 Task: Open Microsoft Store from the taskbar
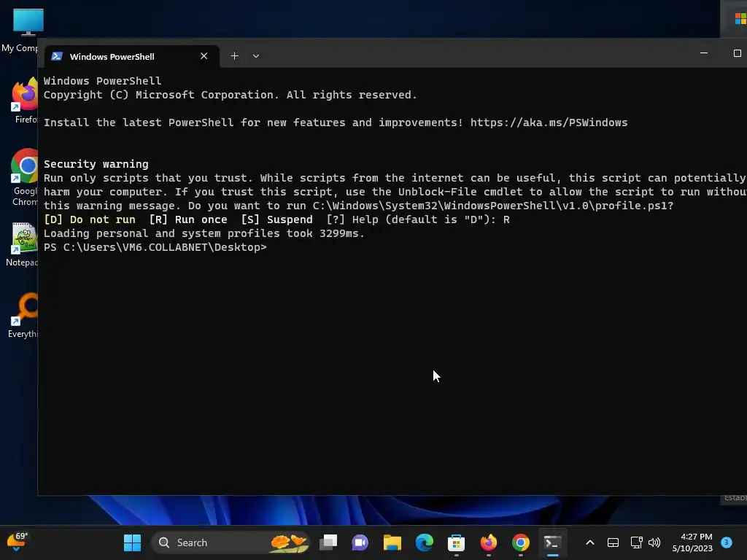point(456,542)
